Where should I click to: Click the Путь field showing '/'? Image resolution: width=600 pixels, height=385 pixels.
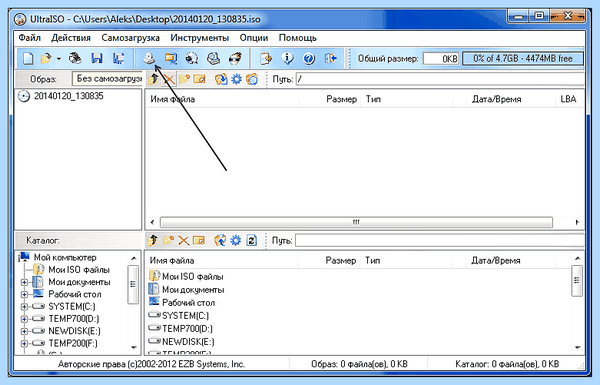pyautogui.click(x=440, y=79)
